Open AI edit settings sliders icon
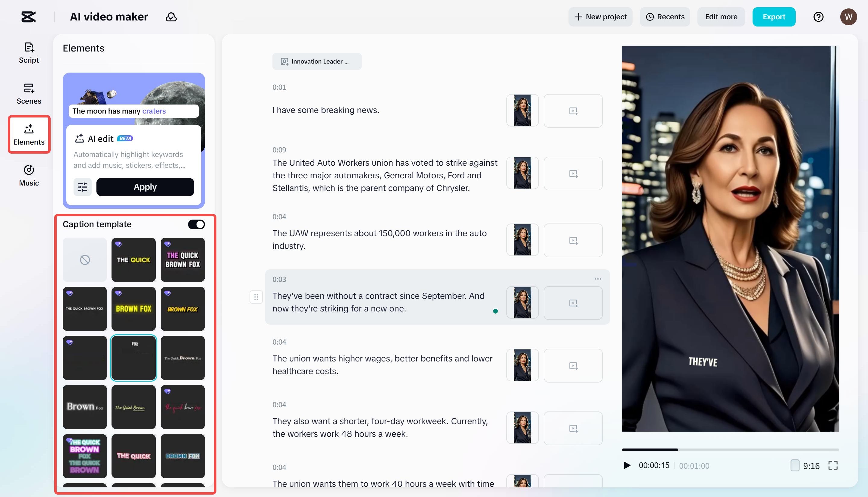Viewport: 868px width, 497px height. [82, 187]
